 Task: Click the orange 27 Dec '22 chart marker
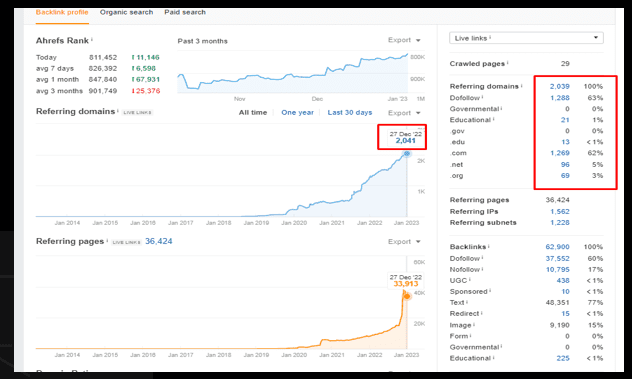click(407, 296)
